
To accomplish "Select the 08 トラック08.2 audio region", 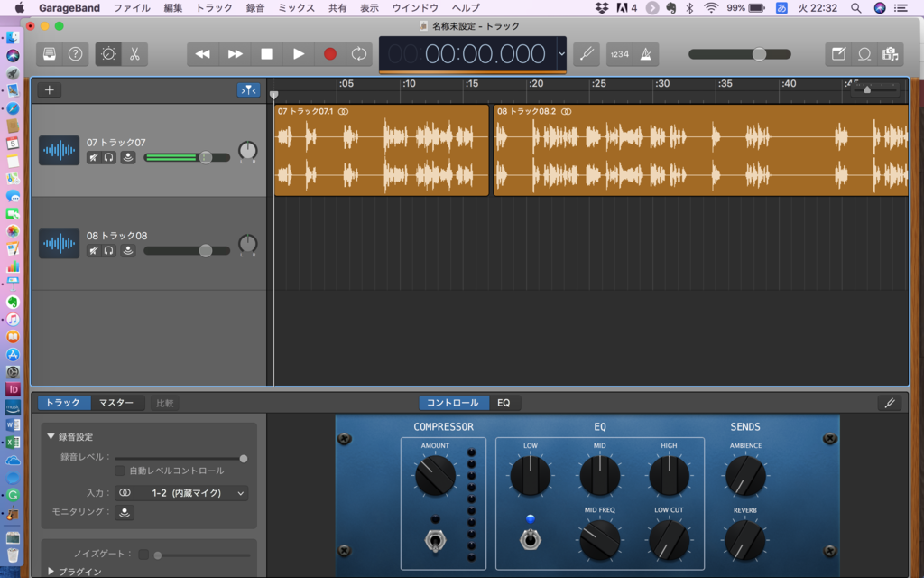I will [x=700, y=150].
